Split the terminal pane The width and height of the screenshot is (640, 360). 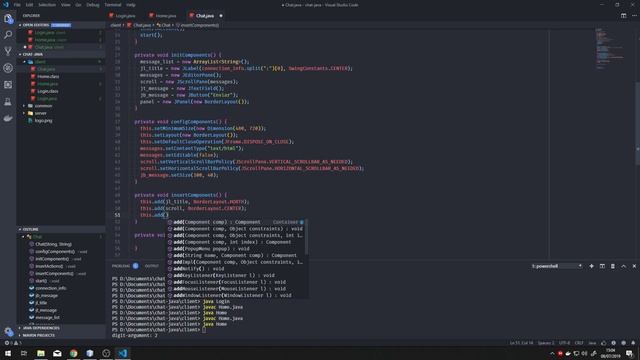tap(602, 266)
